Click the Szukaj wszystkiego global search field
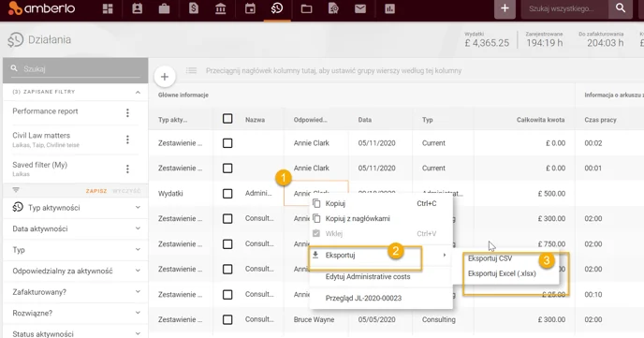644x338 pixels. click(564, 8)
